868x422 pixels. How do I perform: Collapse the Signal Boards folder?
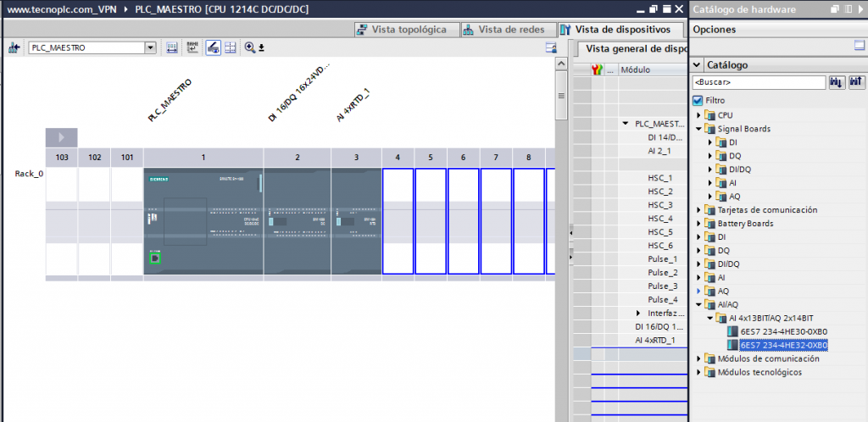[700, 129]
